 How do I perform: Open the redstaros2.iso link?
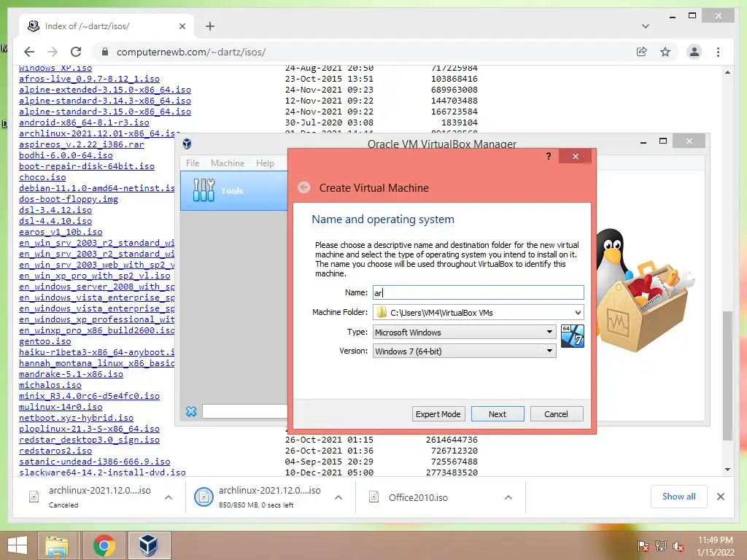point(55,451)
